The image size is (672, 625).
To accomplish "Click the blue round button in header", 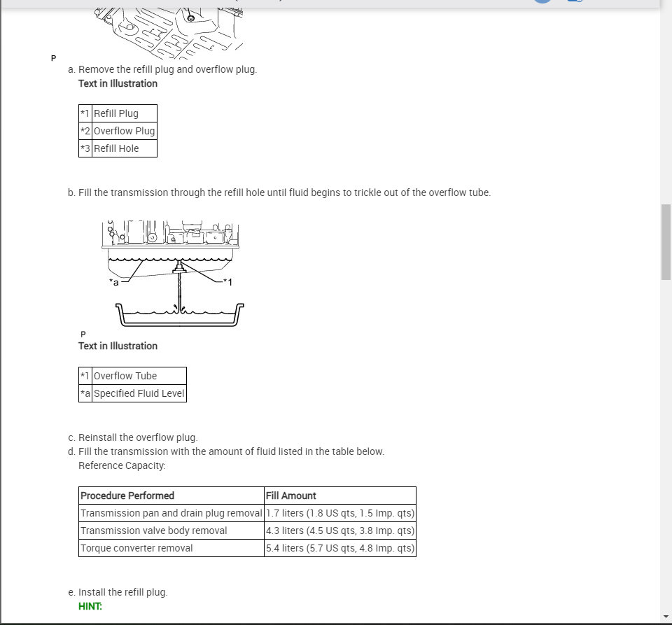I will pos(542,1).
